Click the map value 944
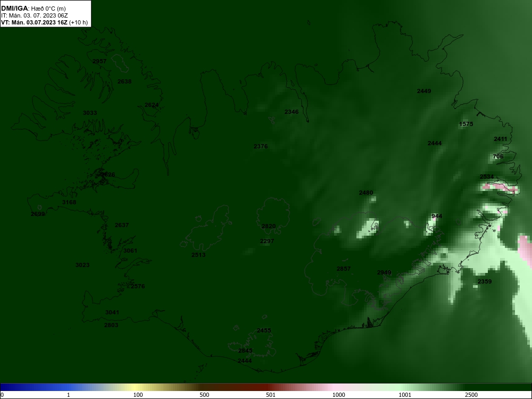The height and width of the screenshot is (399, 532). (437, 216)
